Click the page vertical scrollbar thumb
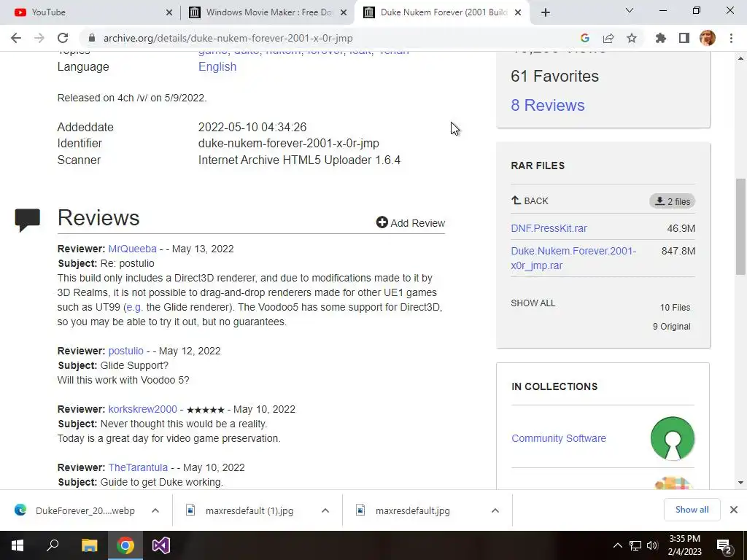Screen dimensions: 747x560 click(x=740, y=226)
